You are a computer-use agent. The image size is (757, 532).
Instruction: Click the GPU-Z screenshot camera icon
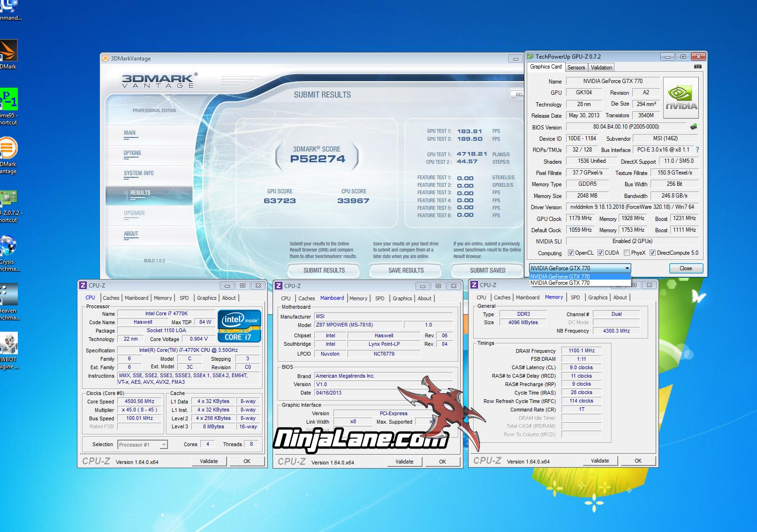(x=698, y=67)
